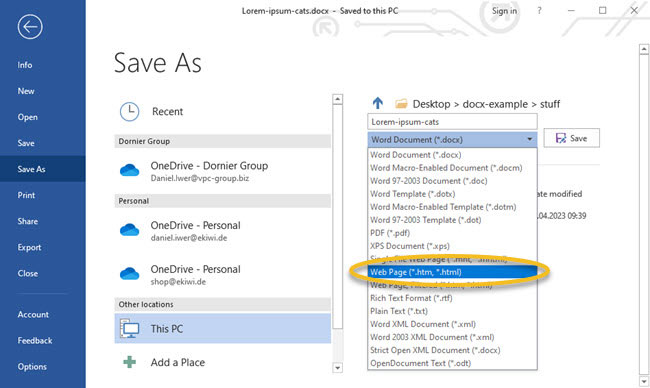The width and height of the screenshot is (650, 388).
Task: Go up one folder level arrow
Action: click(378, 103)
